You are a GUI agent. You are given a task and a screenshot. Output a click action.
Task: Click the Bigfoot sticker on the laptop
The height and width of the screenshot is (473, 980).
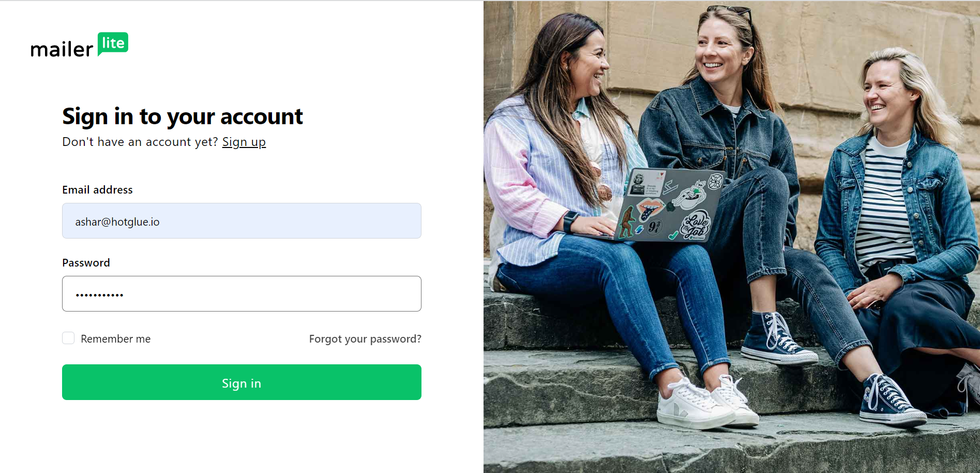tap(627, 221)
